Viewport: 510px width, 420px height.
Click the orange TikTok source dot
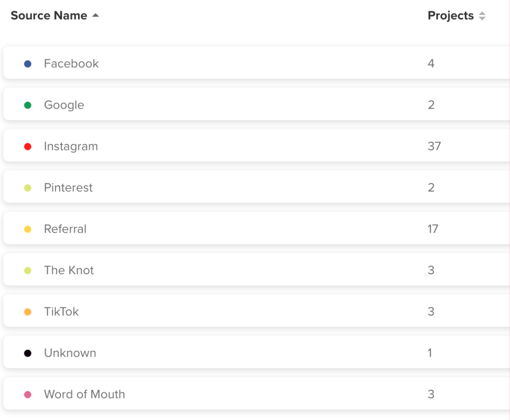[x=28, y=311]
